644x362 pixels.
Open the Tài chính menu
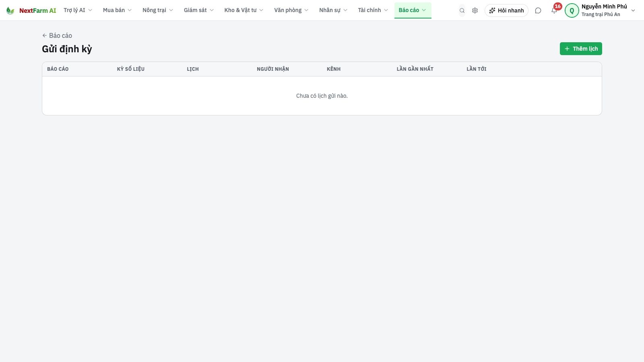[373, 10]
